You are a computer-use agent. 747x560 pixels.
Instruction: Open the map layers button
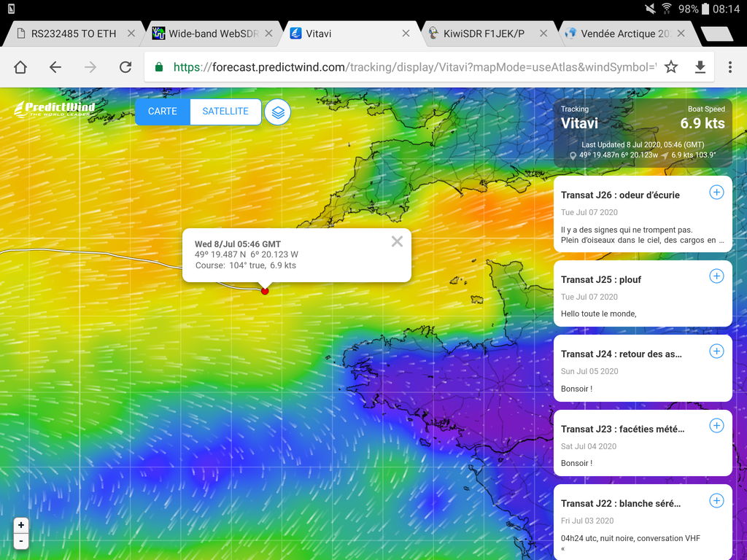(277, 112)
